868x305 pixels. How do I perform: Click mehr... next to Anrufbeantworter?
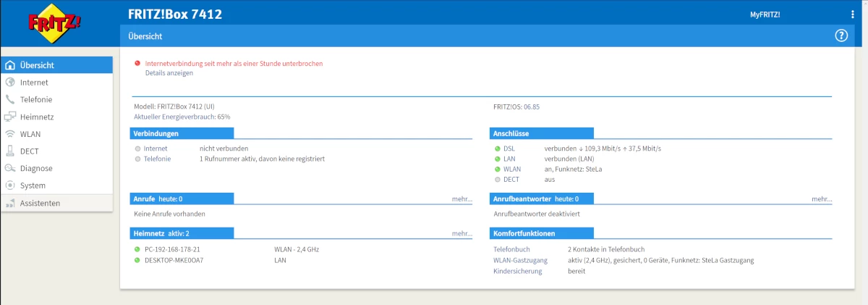point(822,199)
